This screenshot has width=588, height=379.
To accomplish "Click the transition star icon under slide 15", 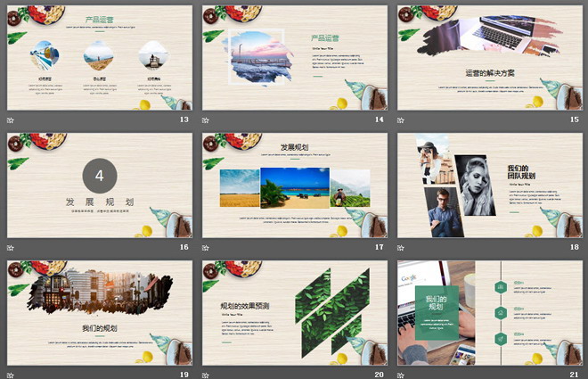I will click(x=401, y=119).
